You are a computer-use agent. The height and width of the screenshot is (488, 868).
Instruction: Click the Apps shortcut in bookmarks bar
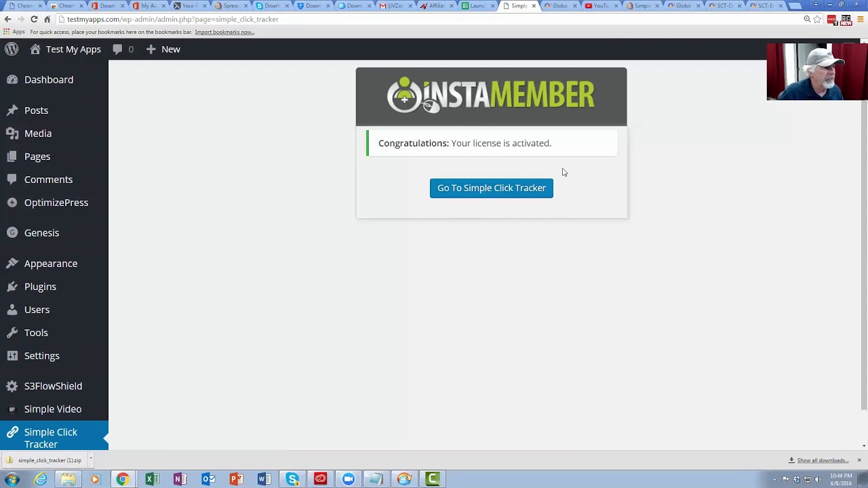14,32
